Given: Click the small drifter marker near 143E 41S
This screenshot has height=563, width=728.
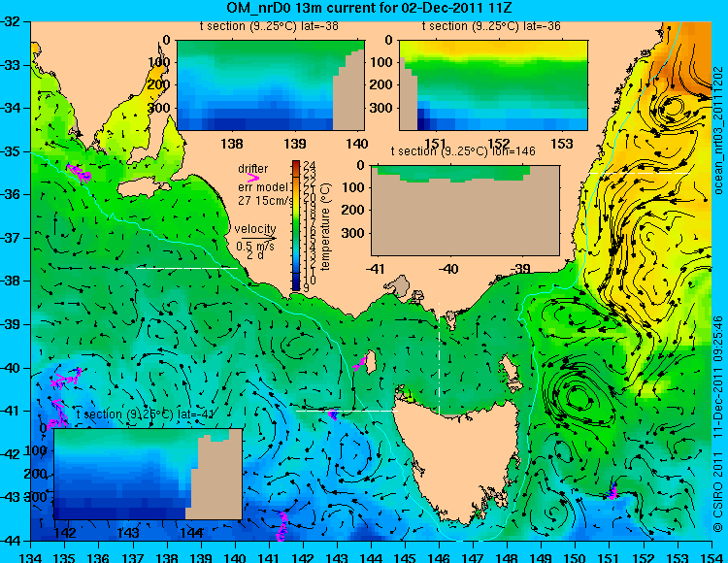Looking at the screenshot, I should point(333,414).
